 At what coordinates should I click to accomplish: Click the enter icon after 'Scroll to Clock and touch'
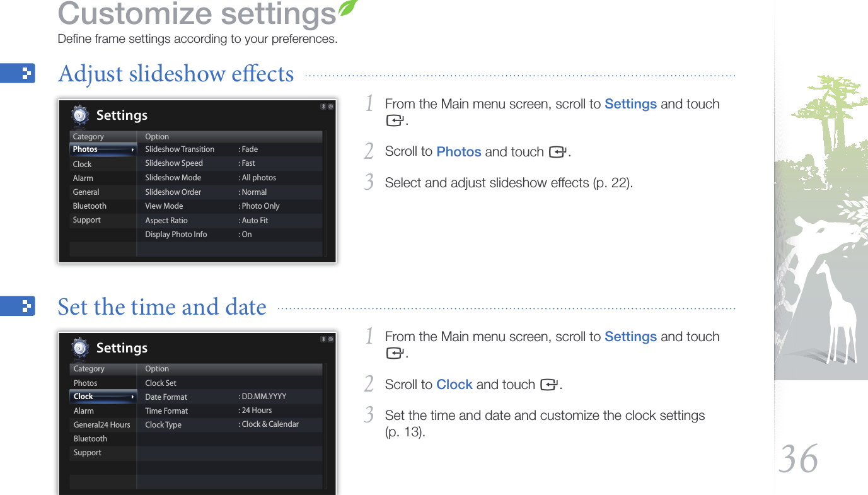click(x=548, y=385)
